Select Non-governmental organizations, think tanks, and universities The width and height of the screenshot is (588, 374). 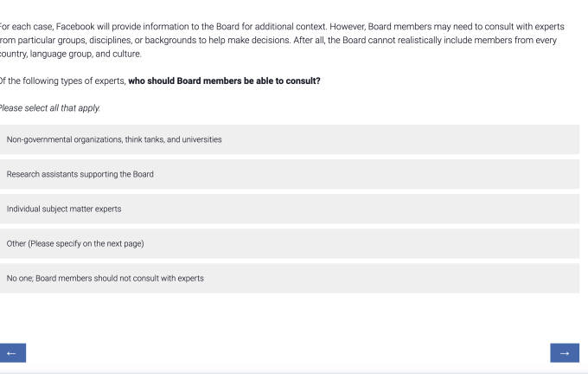[x=289, y=139]
